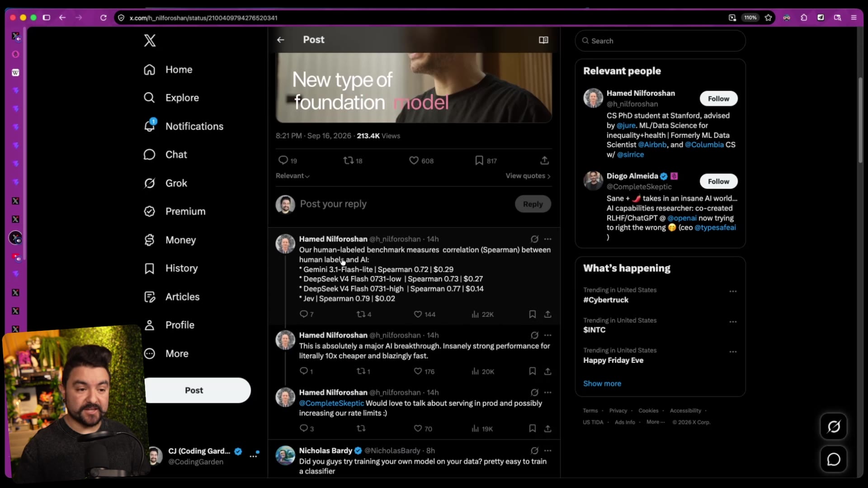Bookmark the Spearman benchmark reply
The image size is (868, 488).
point(532,314)
